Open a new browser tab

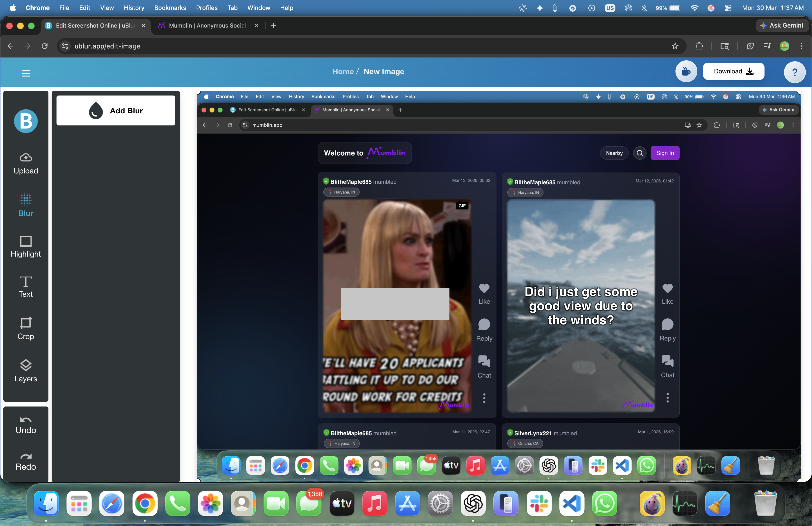tap(273, 26)
